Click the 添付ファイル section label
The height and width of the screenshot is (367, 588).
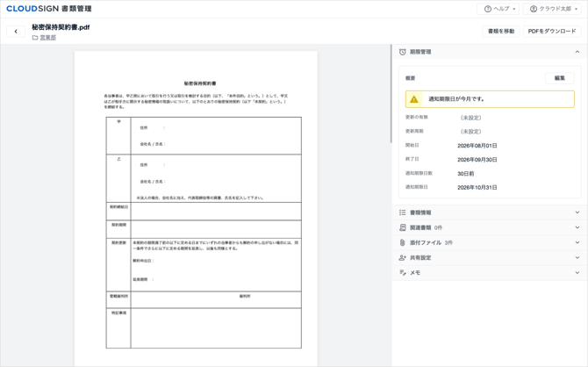point(426,242)
